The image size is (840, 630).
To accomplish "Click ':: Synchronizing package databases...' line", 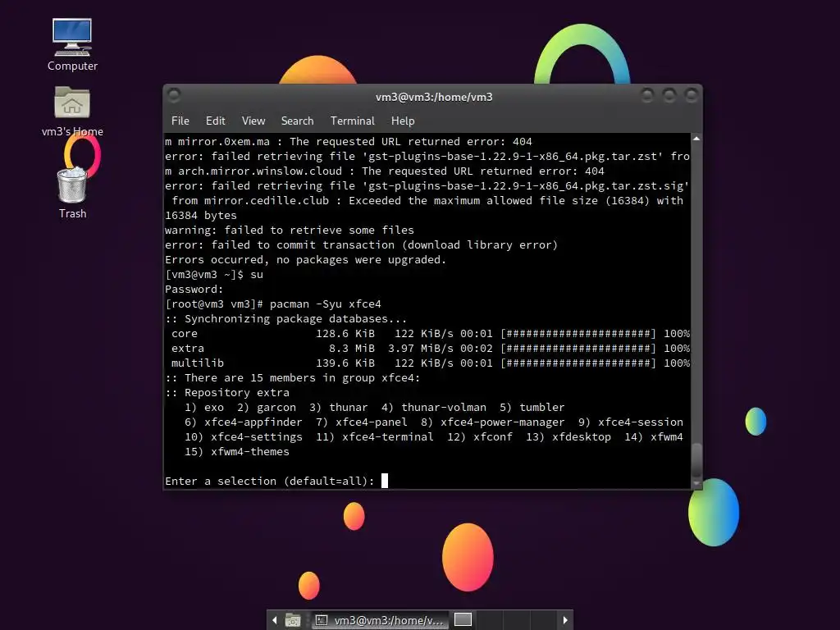I will (x=286, y=319).
